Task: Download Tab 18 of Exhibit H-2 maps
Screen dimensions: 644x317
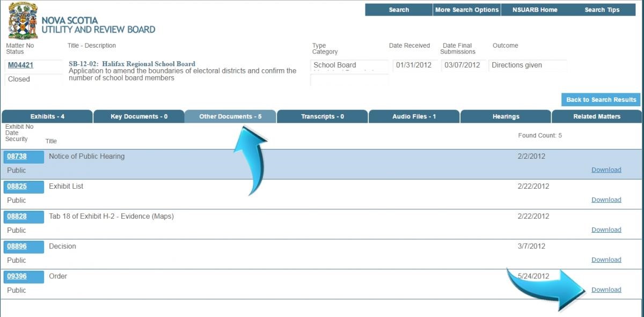Action: click(606, 230)
